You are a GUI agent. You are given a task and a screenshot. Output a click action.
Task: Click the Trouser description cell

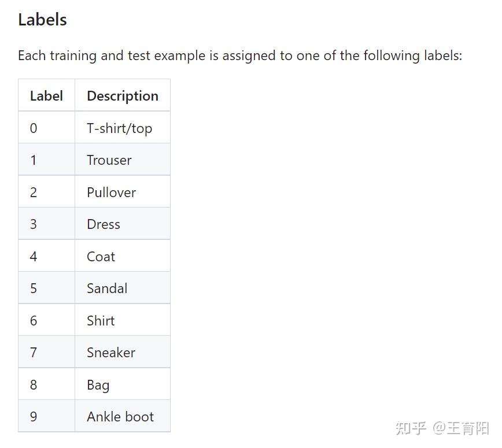pos(109,160)
